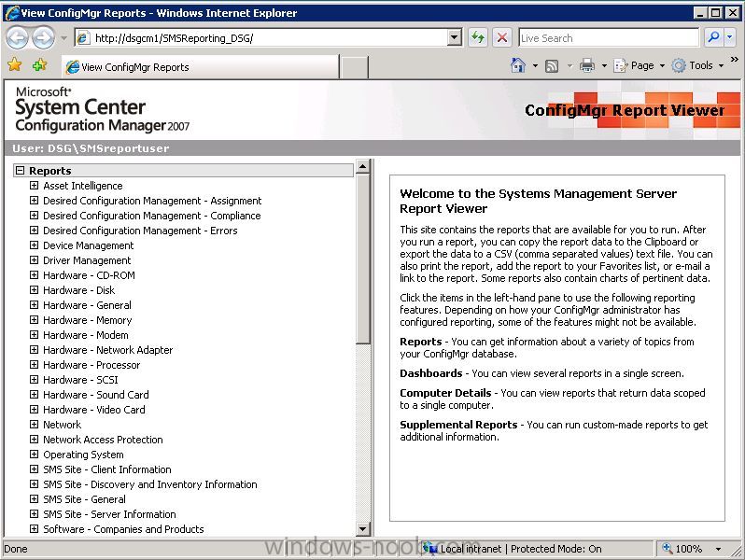
Task: Click the RSS feeds icon
Action: click(x=552, y=66)
